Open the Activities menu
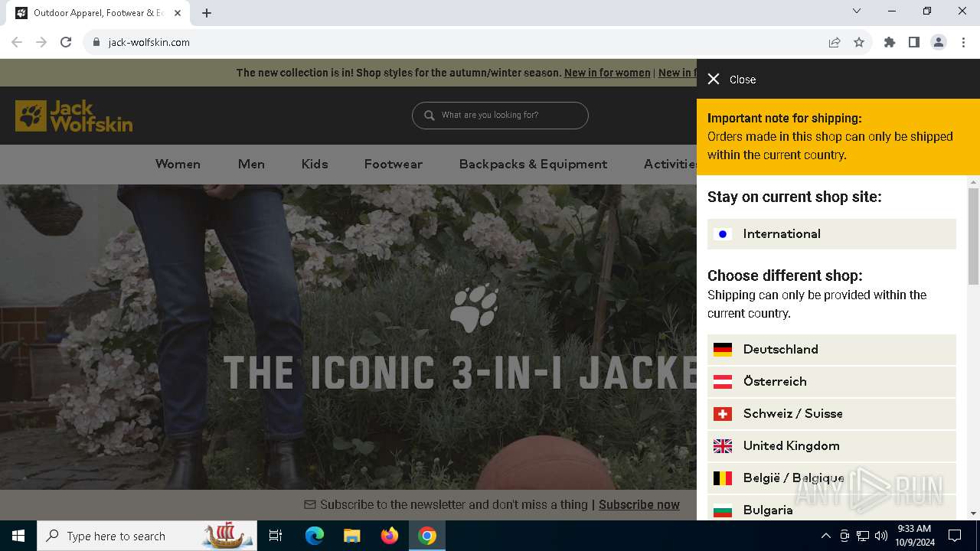The height and width of the screenshot is (551, 980). click(x=670, y=164)
